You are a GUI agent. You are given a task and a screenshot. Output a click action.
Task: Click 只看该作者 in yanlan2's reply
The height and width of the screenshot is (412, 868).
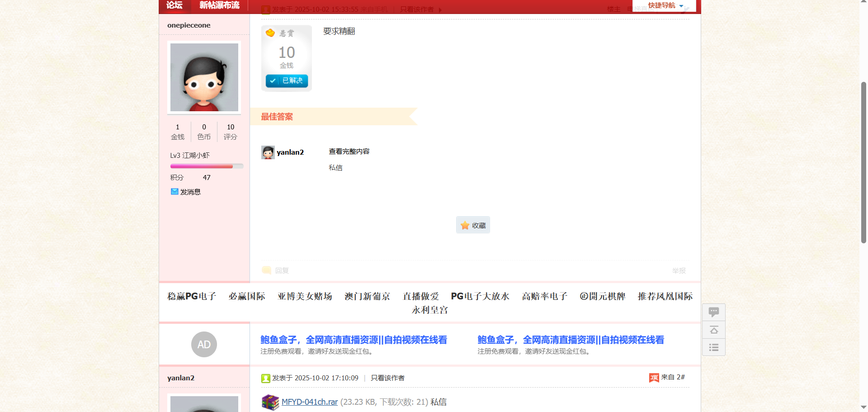(387, 378)
